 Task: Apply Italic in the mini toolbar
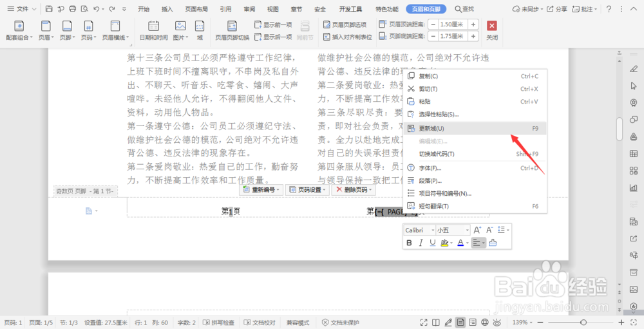pyautogui.click(x=421, y=243)
